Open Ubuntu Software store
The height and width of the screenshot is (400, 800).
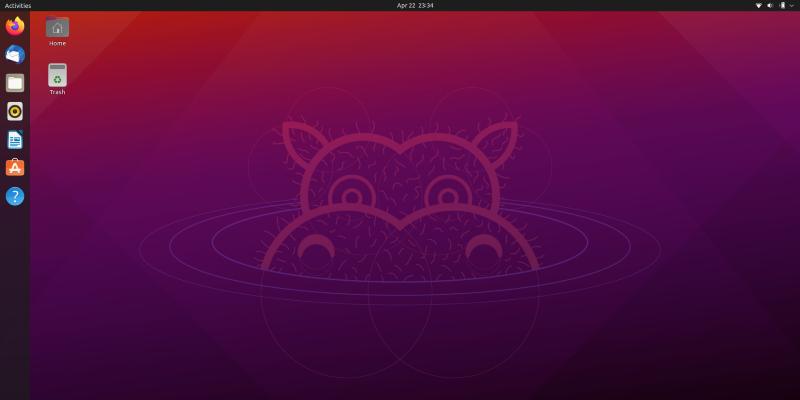tap(15, 167)
